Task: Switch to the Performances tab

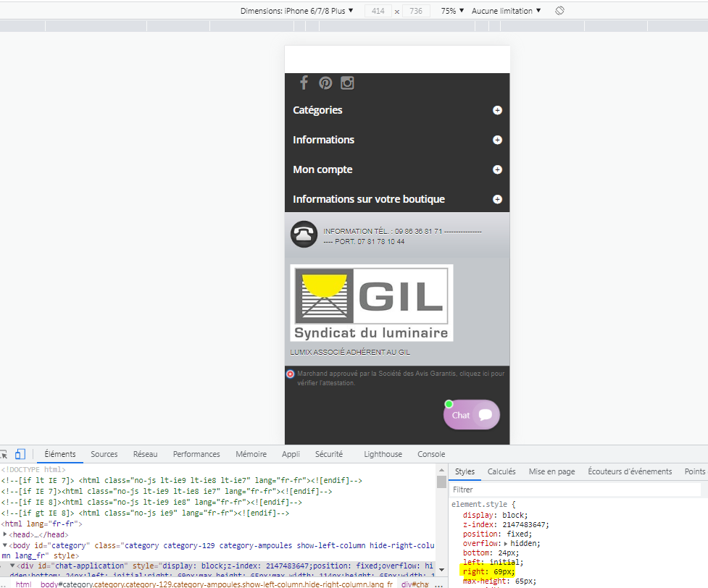Action: 196,454
